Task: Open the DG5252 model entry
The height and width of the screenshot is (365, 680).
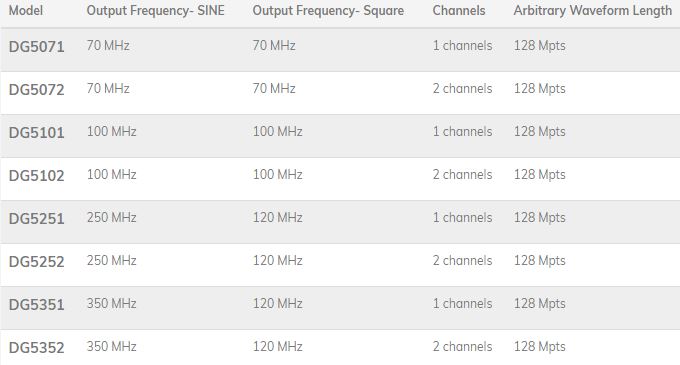Action: pyautogui.click(x=36, y=261)
